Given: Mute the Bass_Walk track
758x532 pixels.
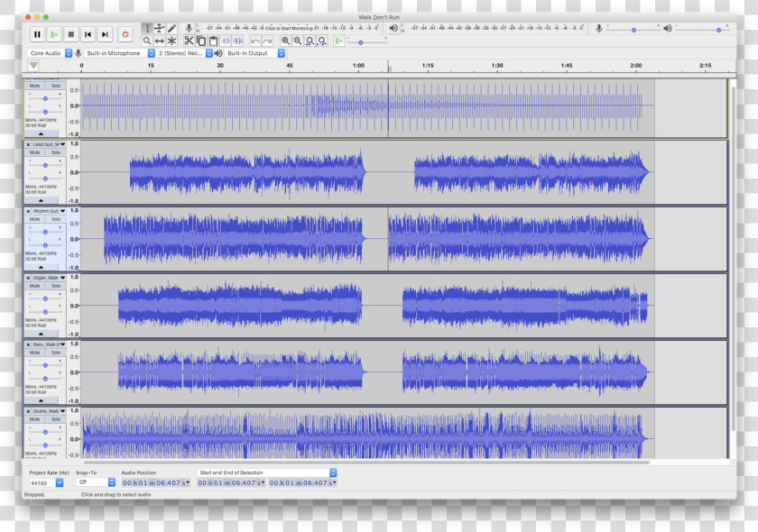Looking at the screenshot, I should 35,353.
